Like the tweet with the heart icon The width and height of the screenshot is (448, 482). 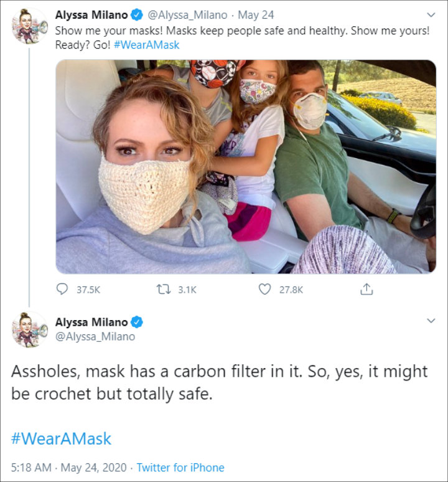265,290
